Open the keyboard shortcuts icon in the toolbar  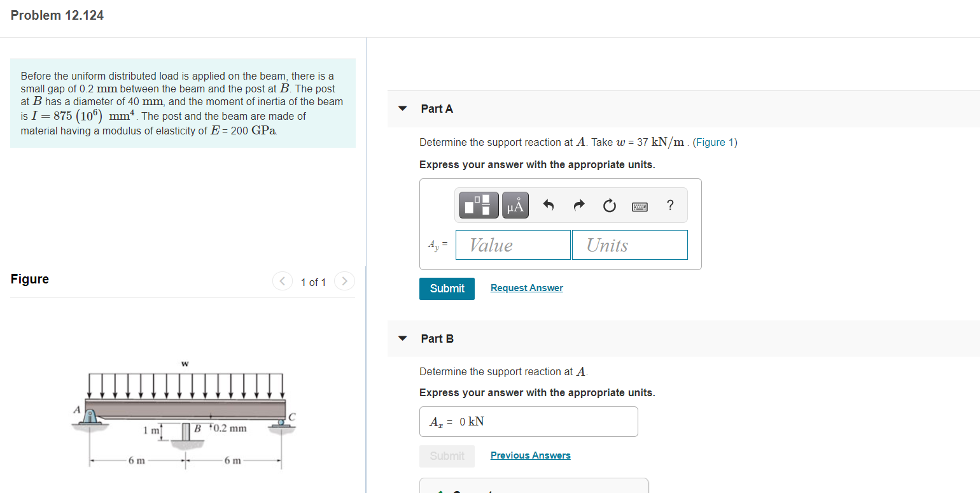click(x=640, y=205)
